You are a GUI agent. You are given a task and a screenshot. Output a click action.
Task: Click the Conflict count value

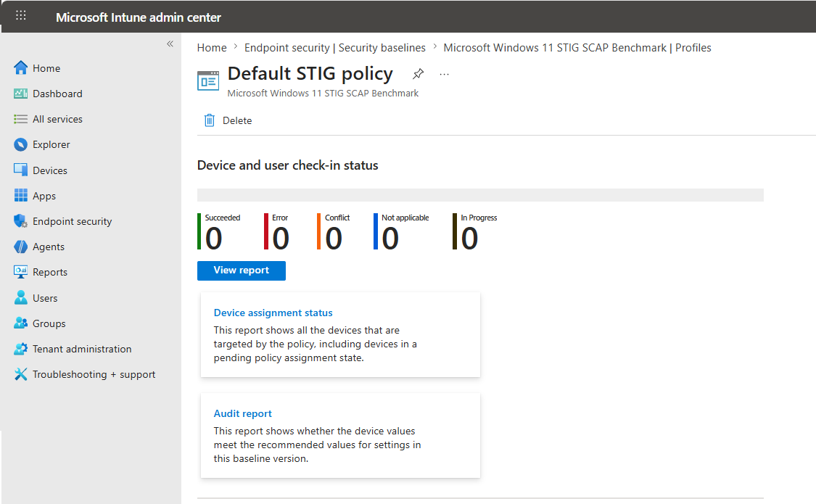click(334, 239)
